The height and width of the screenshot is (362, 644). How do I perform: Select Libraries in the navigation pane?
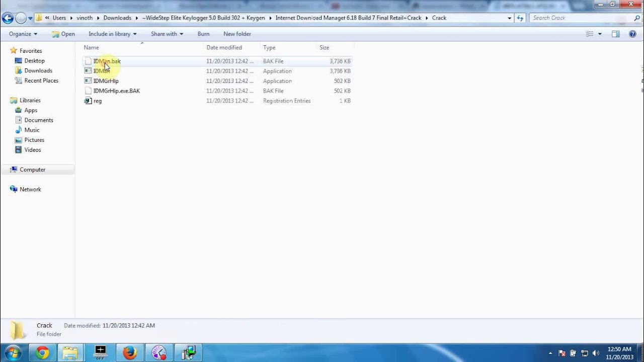click(x=30, y=100)
